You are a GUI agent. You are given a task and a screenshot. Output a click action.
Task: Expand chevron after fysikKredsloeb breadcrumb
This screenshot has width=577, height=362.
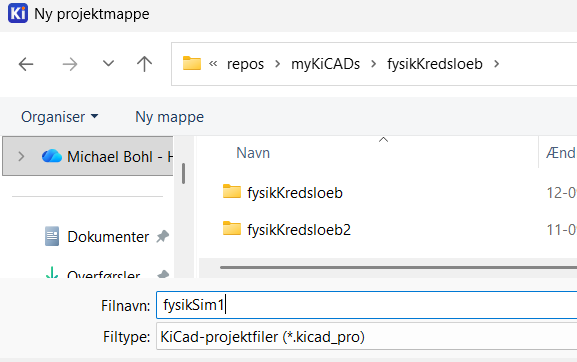click(496, 64)
